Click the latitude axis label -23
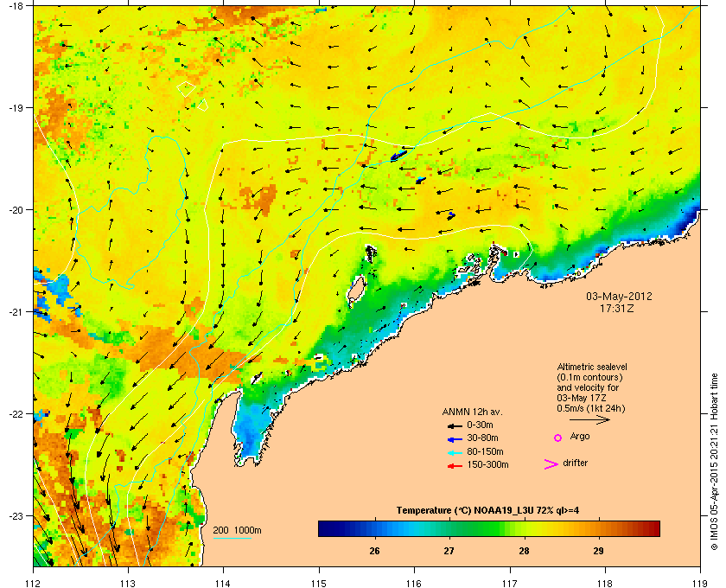Image resolution: width=726 pixels, height=588 pixels. (15, 515)
